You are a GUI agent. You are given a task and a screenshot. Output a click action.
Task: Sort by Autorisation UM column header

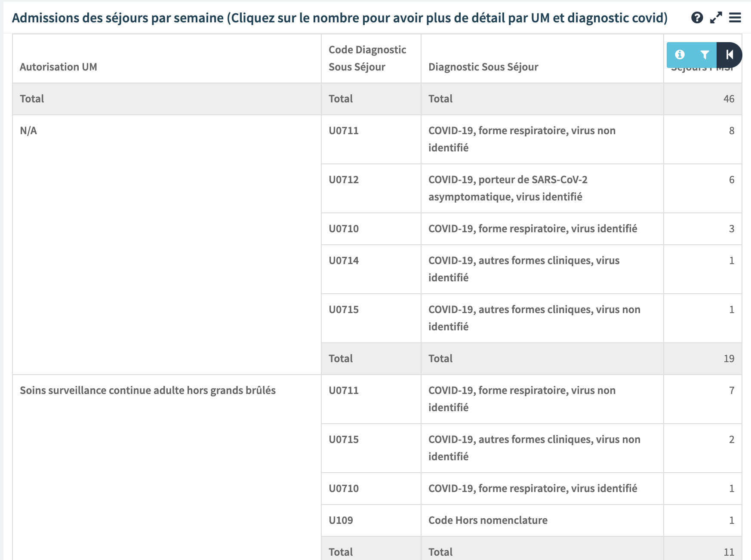(58, 67)
